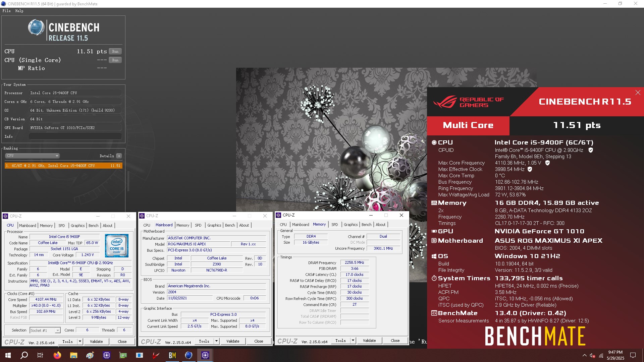Click the red MSI Afterburner-style taskbar icon
644x362 pixels.
(156, 355)
